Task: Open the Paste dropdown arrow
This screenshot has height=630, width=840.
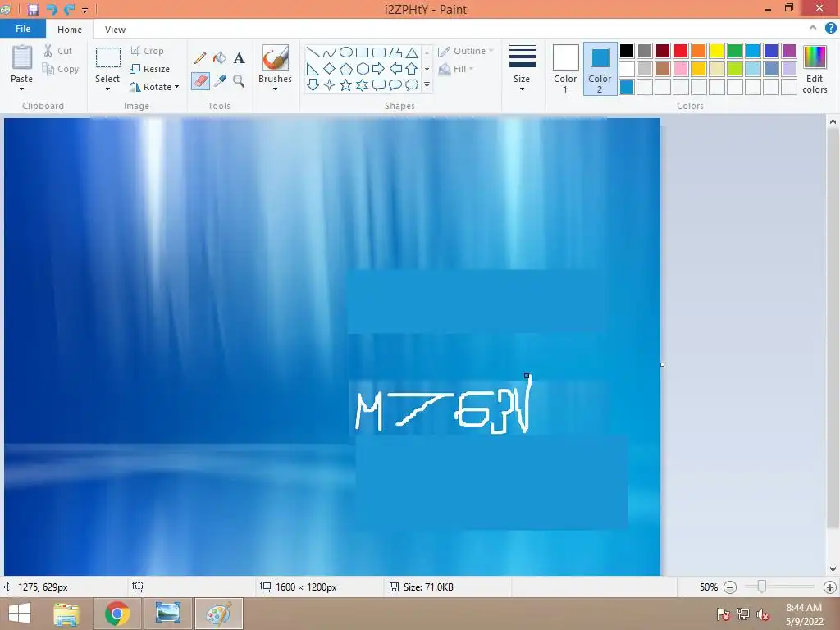Action: [x=21, y=89]
